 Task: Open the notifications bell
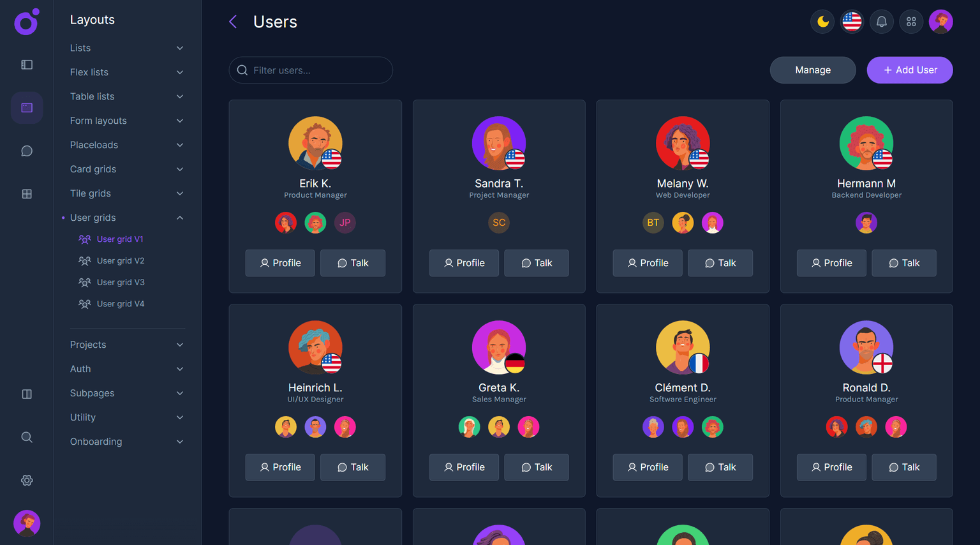(x=882, y=22)
